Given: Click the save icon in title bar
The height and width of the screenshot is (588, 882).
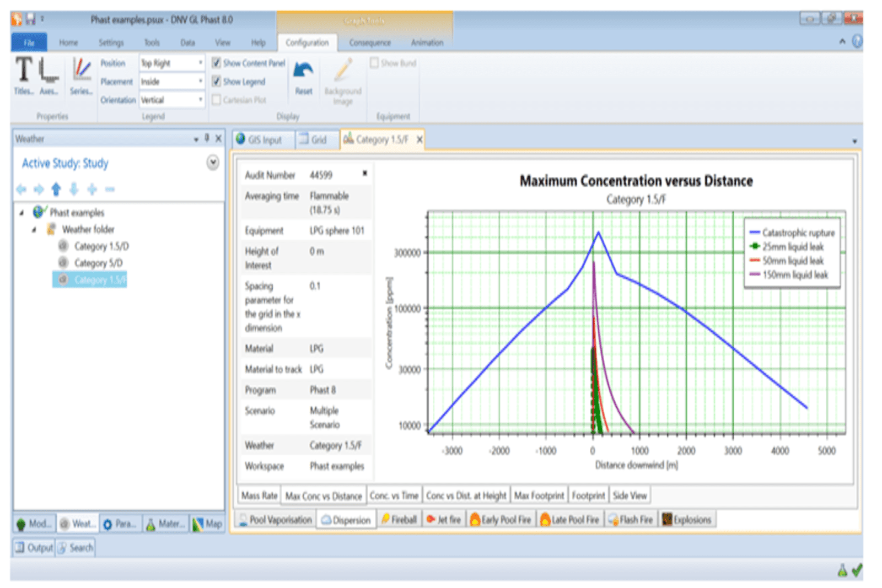Looking at the screenshot, I should [x=30, y=19].
